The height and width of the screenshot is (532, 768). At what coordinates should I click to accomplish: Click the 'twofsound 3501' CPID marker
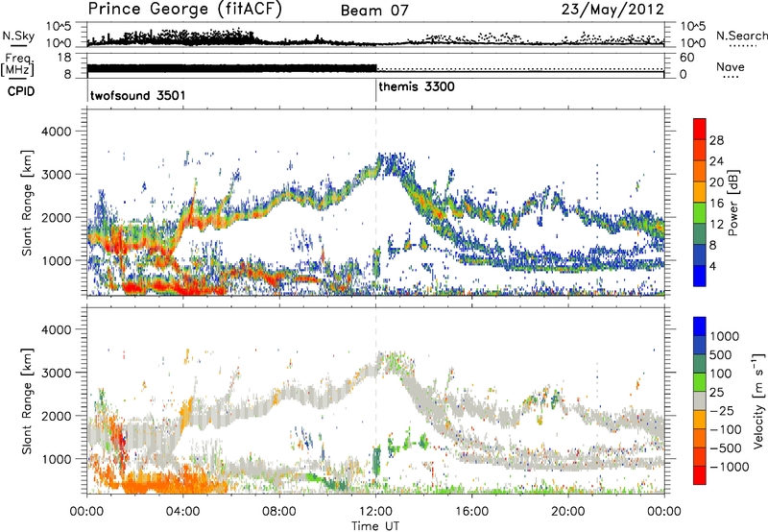pyautogui.click(x=138, y=95)
